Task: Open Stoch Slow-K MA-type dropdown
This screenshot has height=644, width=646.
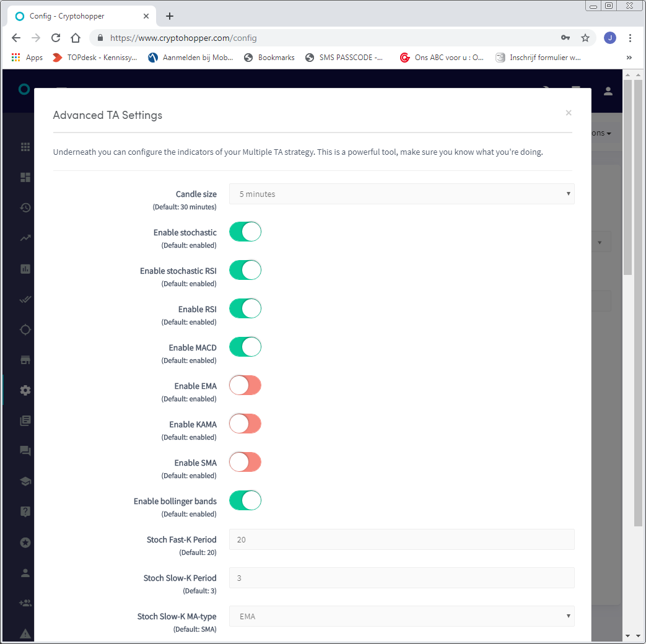Action: (x=402, y=616)
